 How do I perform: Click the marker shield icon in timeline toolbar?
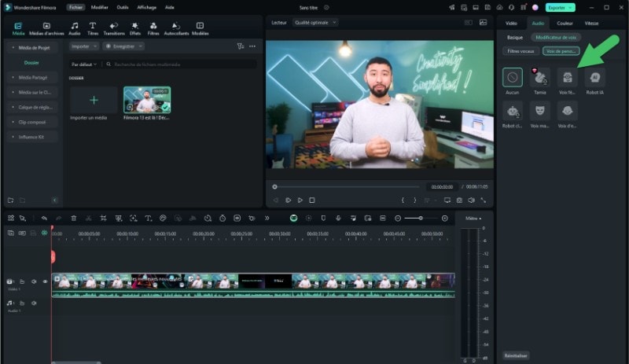coord(323,219)
